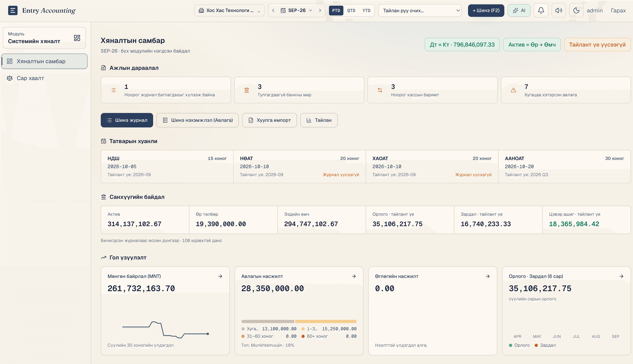Click the notifications bell icon
The height and width of the screenshot is (364, 633).
coord(541,10)
